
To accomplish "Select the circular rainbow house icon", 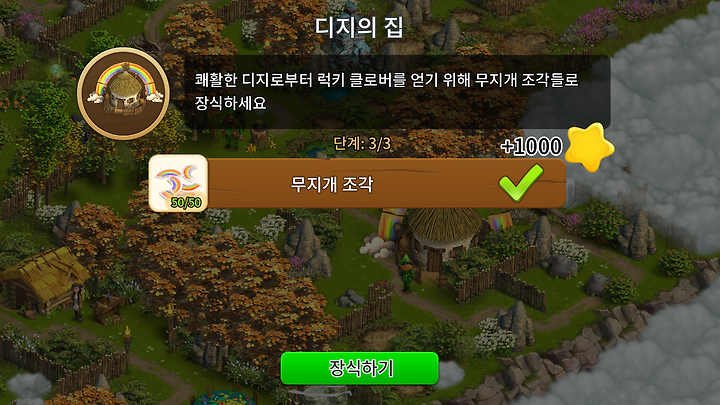I will (123, 93).
